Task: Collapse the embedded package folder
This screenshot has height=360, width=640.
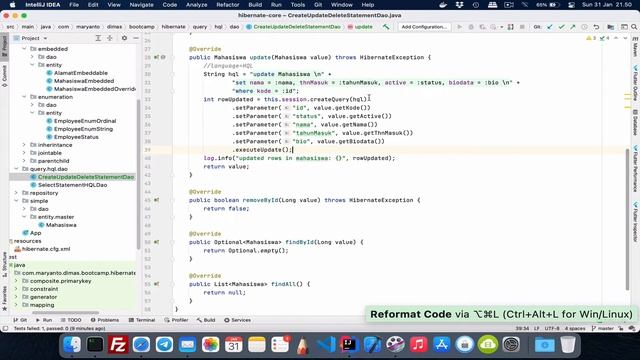Action: (x=24, y=49)
